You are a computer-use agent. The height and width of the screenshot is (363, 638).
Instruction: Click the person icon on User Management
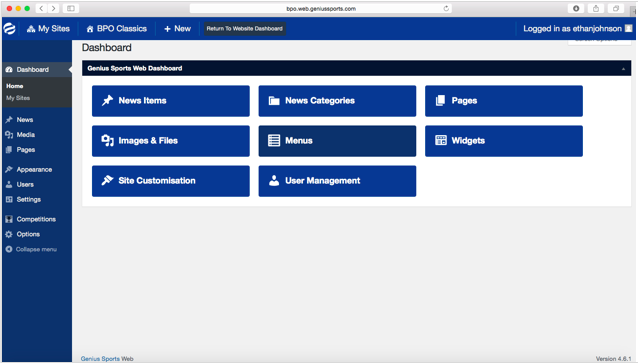point(274,180)
